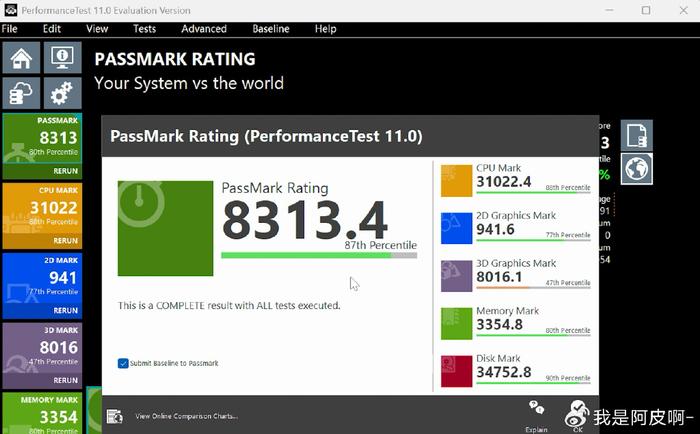Click RERUN on the 3D Mark tile
Viewport: 700px width, 434px height.
coord(66,380)
